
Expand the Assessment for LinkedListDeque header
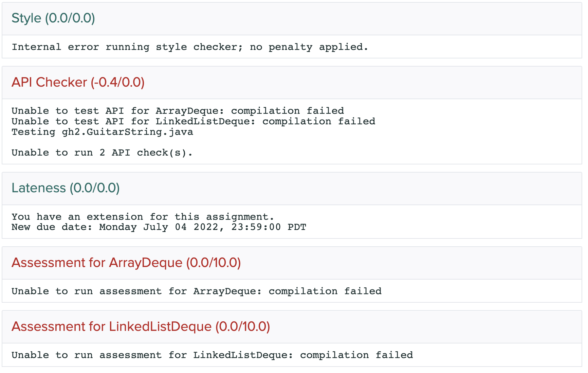(x=141, y=327)
